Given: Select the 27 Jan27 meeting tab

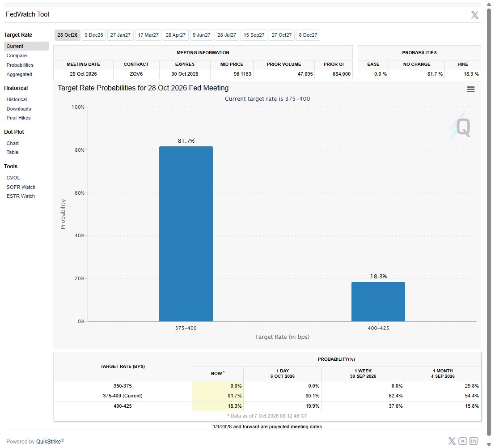Looking at the screenshot, I should 120,35.
